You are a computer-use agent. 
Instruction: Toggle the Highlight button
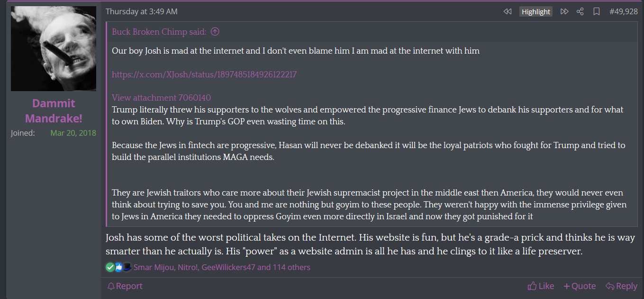[x=536, y=11]
